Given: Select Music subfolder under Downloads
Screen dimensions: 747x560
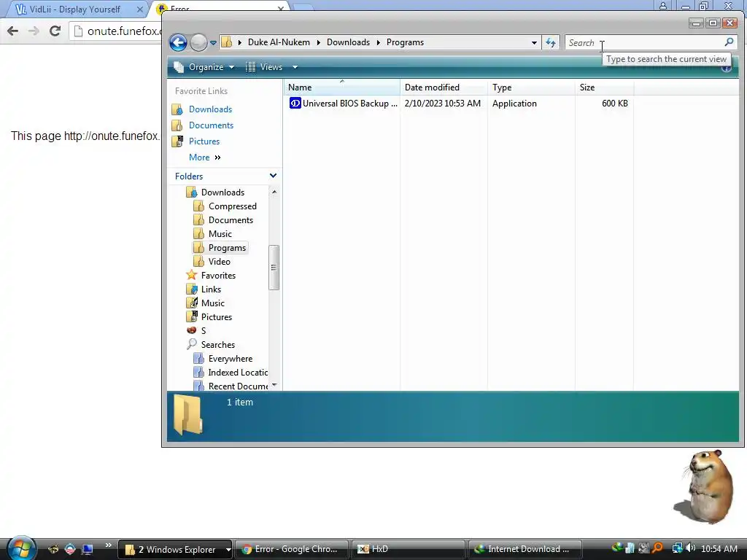Looking at the screenshot, I should pos(220,234).
